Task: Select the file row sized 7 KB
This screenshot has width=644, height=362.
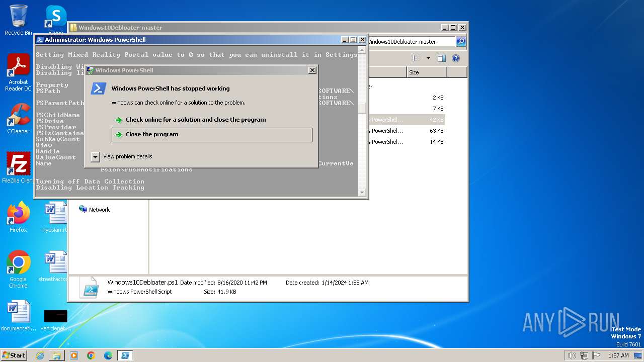Action: (x=407, y=109)
